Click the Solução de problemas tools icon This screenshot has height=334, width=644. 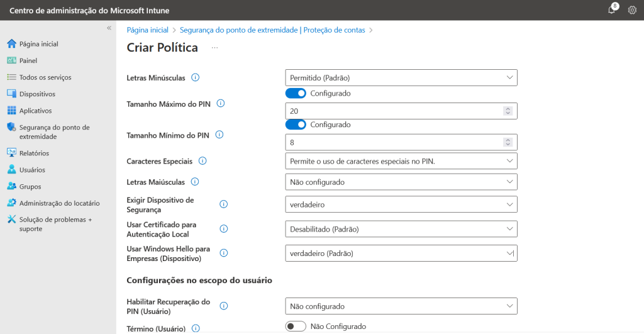pyautogui.click(x=11, y=220)
